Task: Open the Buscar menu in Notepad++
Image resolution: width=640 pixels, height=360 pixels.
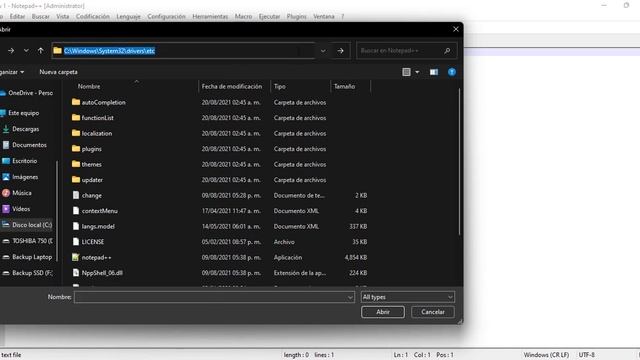Action: (40, 16)
